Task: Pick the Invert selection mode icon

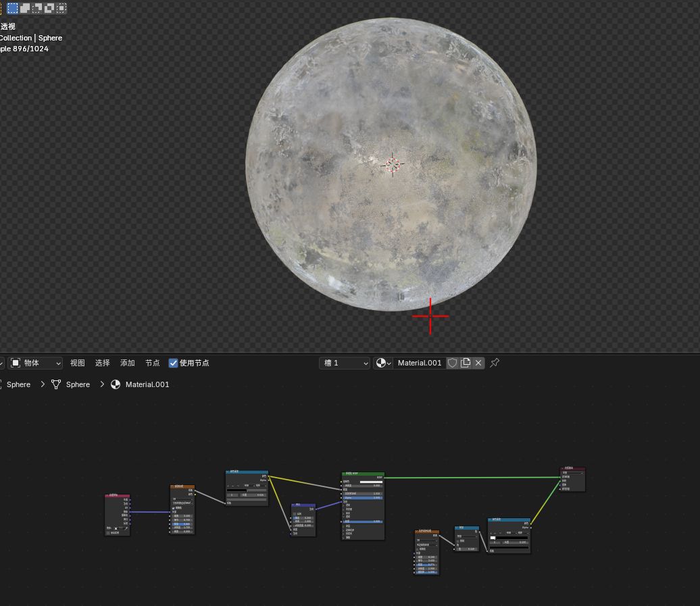Action: 49,8
